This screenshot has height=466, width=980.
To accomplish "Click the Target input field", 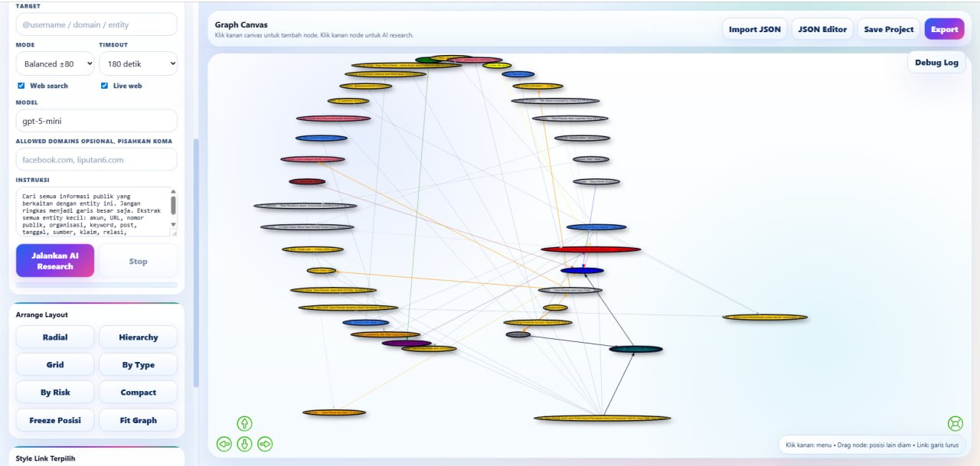I will coord(96,24).
